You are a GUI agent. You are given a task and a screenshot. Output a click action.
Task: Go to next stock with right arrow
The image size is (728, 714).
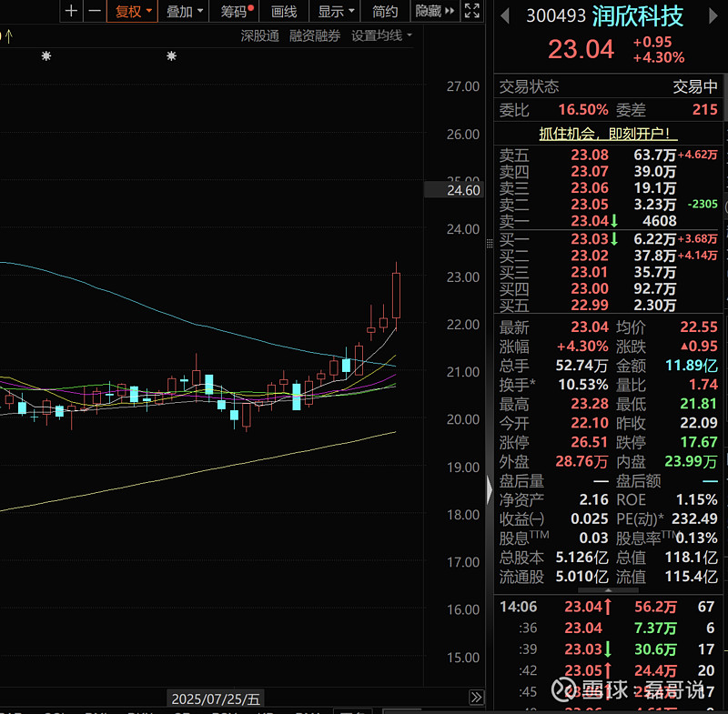tap(713, 16)
